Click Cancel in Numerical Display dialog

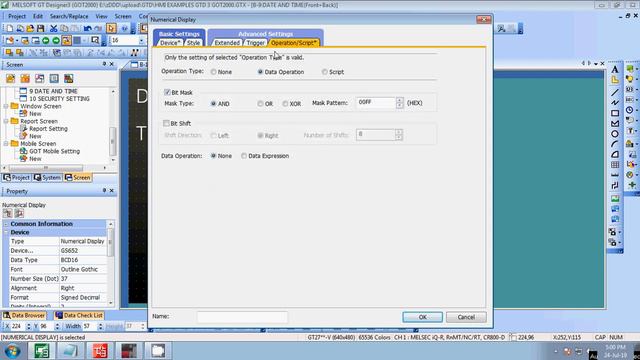click(466, 317)
